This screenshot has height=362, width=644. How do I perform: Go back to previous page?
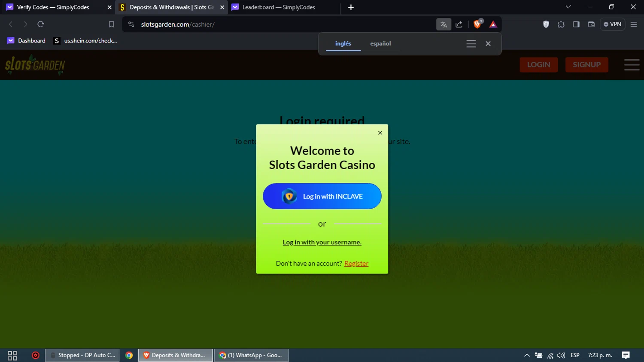coord(11,24)
